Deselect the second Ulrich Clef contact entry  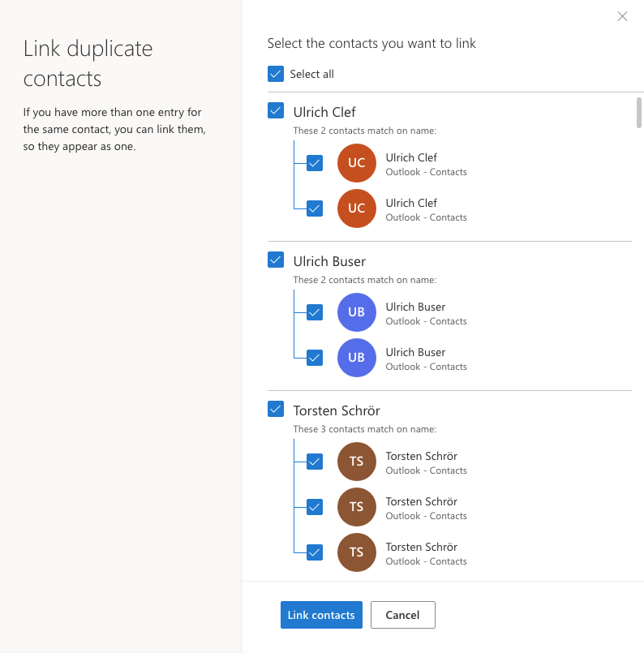coord(315,208)
